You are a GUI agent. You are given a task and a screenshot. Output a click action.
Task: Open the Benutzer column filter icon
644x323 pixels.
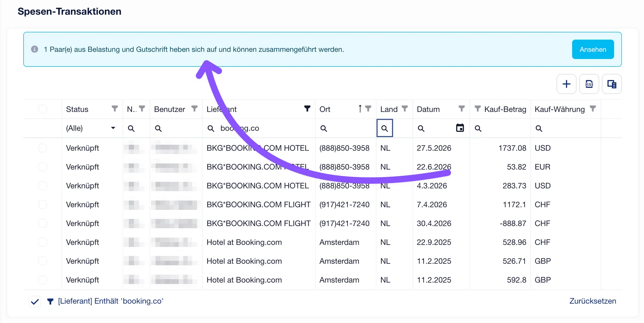194,109
